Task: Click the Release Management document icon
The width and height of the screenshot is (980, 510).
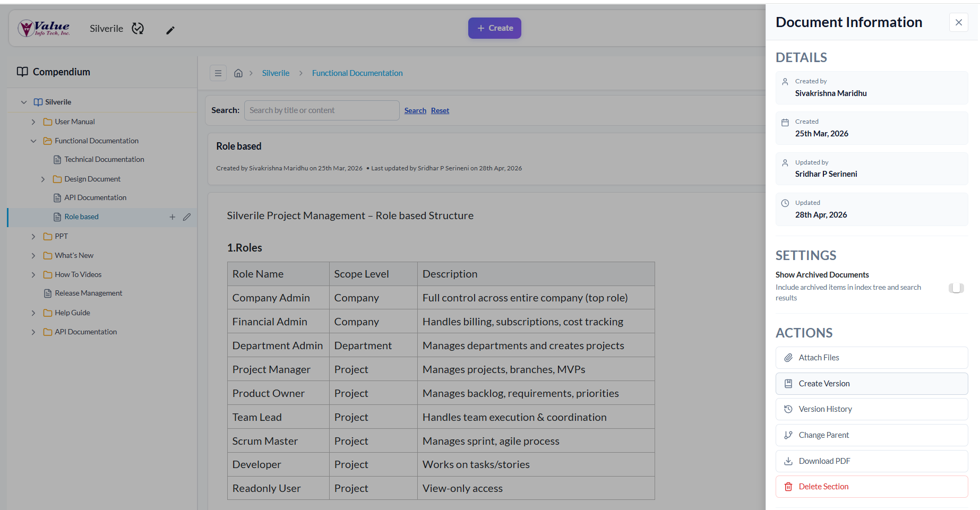Action: [x=48, y=293]
